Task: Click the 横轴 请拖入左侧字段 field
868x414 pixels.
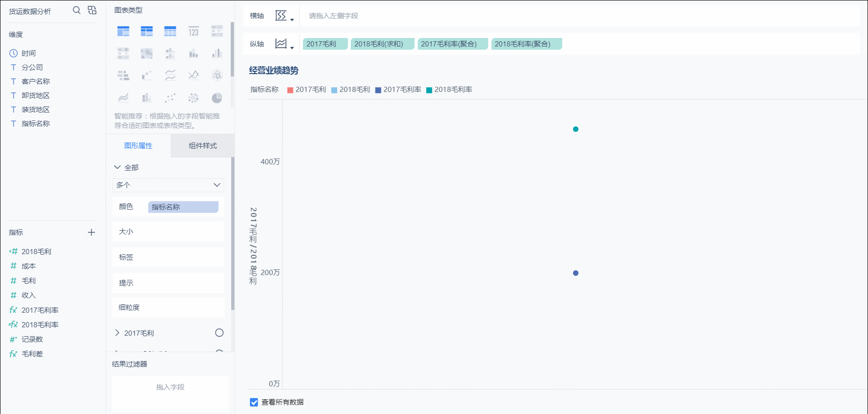Action: [579, 16]
